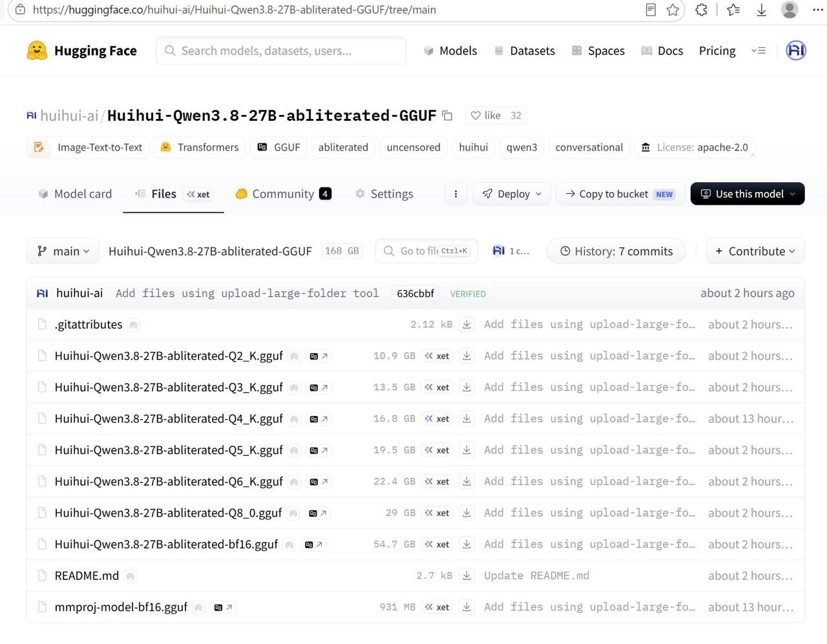Open Spaces in the top navigation

point(598,50)
